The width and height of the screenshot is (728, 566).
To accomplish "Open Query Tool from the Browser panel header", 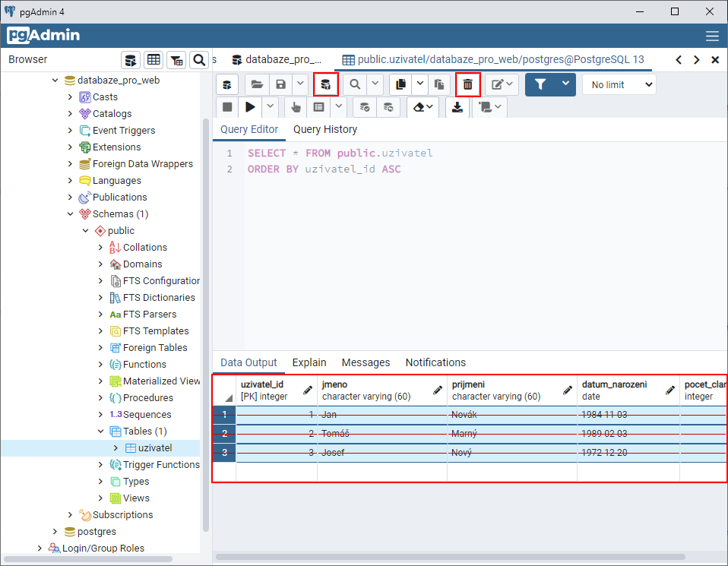I will click(131, 60).
